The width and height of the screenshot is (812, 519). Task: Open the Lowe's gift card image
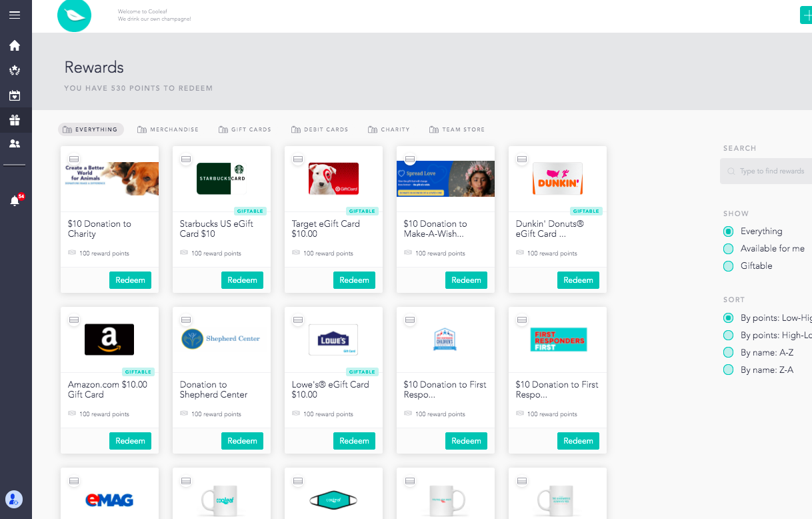tap(333, 340)
